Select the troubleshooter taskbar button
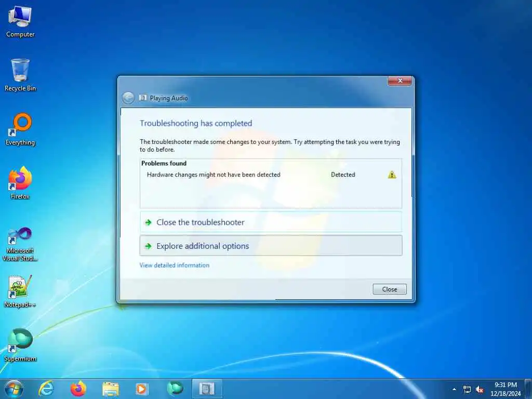The image size is (532, 399). (x=207, y=389)
